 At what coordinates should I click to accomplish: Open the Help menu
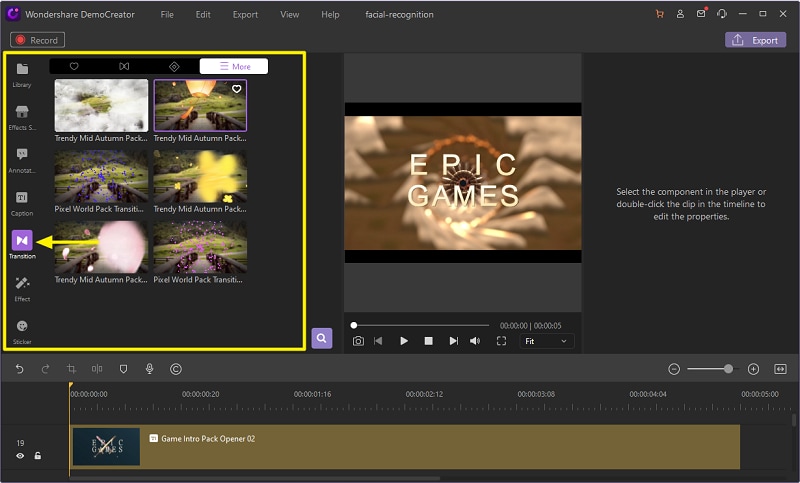pos(330,14)
